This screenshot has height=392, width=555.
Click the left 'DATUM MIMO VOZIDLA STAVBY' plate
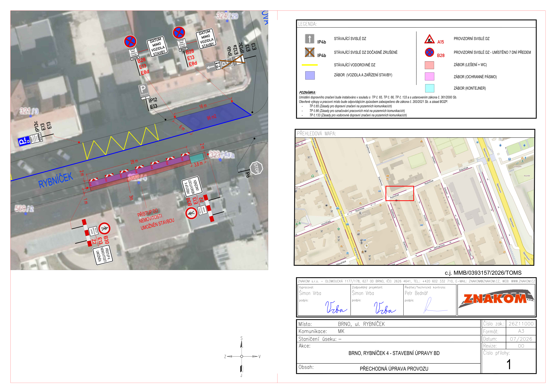click(x=157, y=47)
